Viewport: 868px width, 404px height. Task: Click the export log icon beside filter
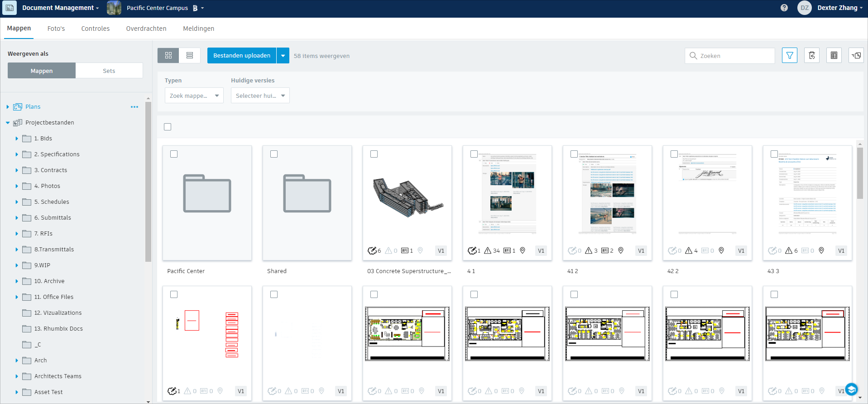point(812,55)
